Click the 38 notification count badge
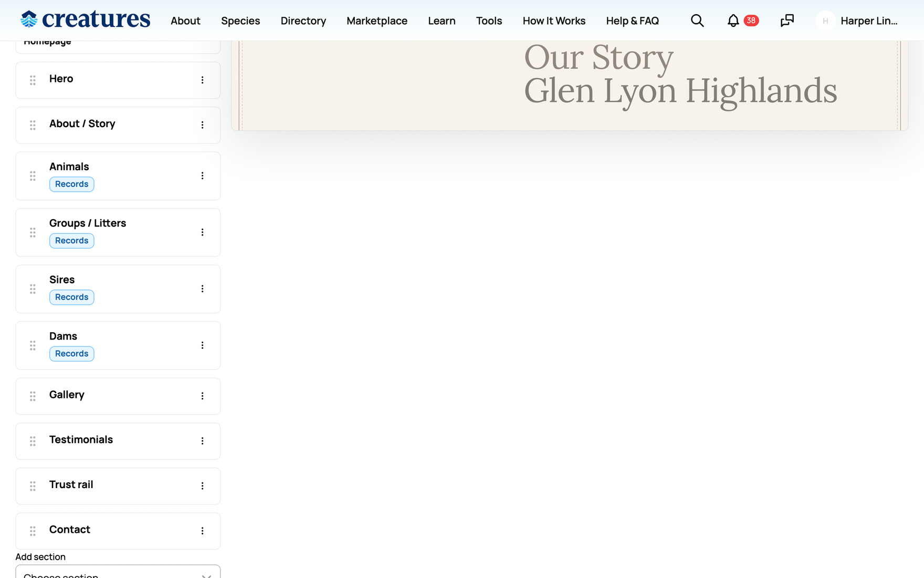 click(751, 20)
